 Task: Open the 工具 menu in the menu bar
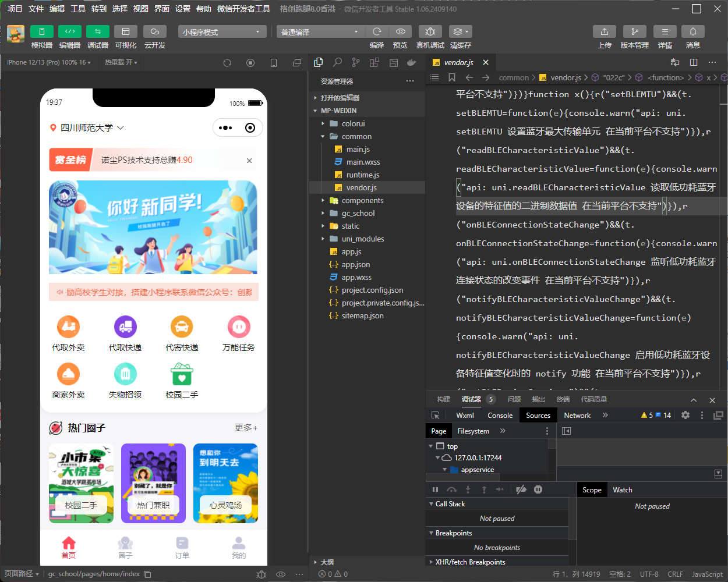click(78, 9)
